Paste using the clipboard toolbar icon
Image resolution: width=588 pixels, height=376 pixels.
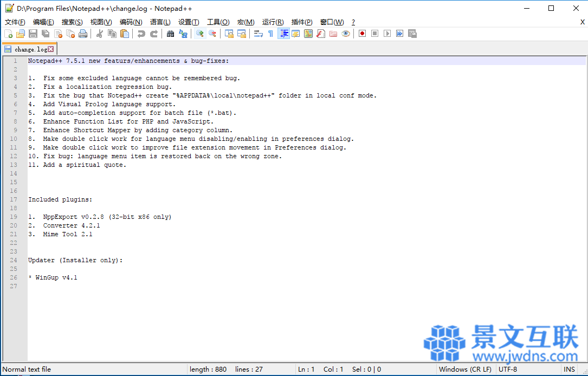point(125,34)
